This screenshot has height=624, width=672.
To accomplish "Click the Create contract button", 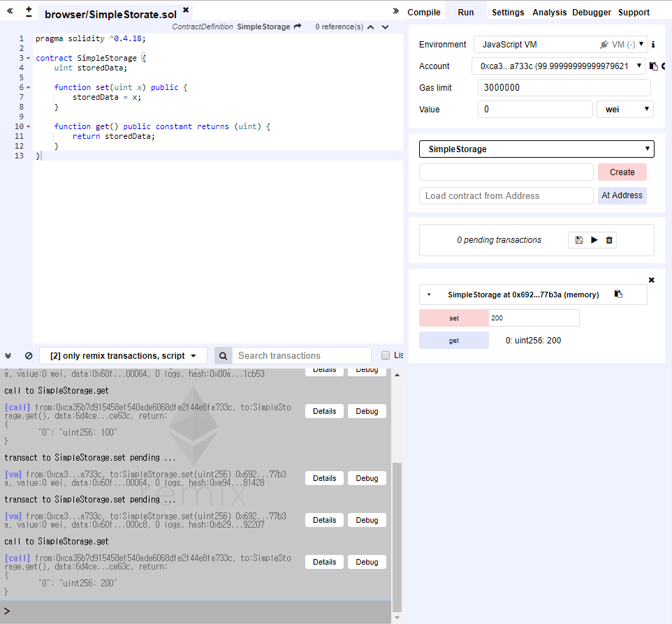I will coord(622,172).
